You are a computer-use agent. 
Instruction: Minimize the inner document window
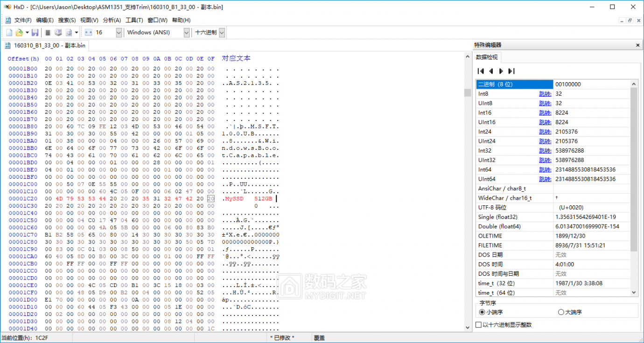622,20
